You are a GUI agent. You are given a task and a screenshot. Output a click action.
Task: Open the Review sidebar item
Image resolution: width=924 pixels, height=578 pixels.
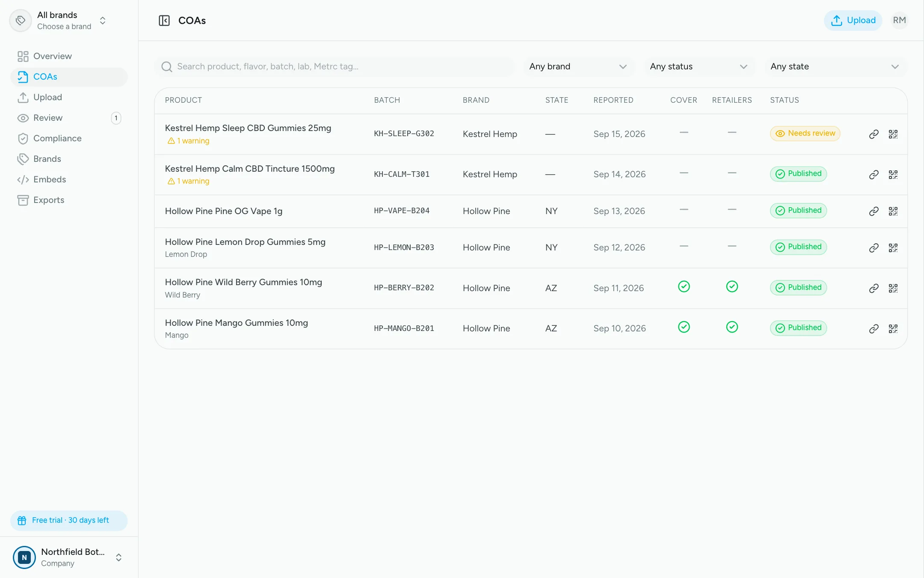69,118
